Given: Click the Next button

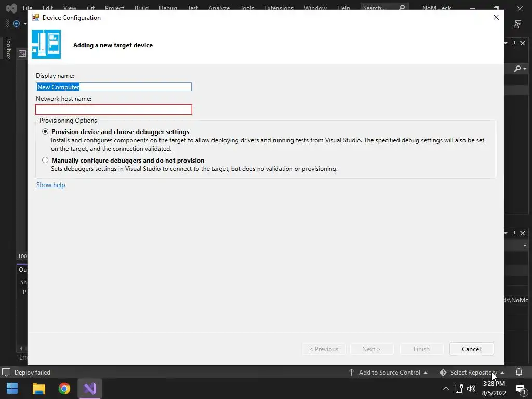Looking at the screenshot, I should 371,349.
